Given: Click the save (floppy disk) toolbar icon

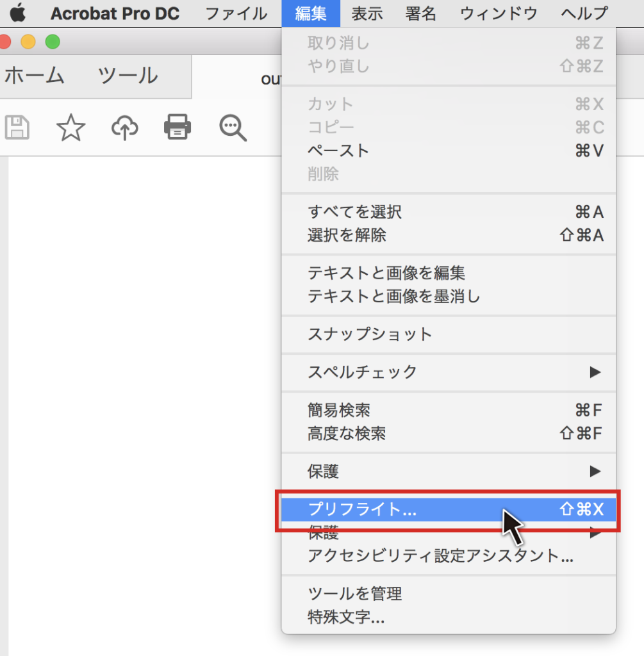Looking at the screenshot, I should pyautogui.click(x=17, y=127).
